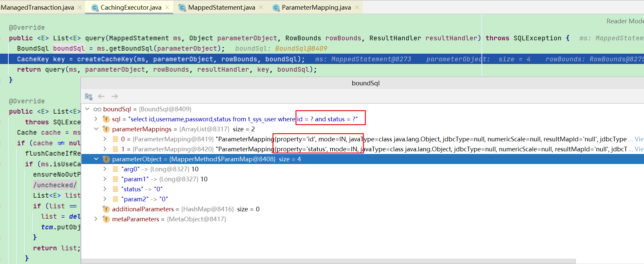Select the sql value string row
The height and width of the screenshot is (264, 644).
[363, 119]
